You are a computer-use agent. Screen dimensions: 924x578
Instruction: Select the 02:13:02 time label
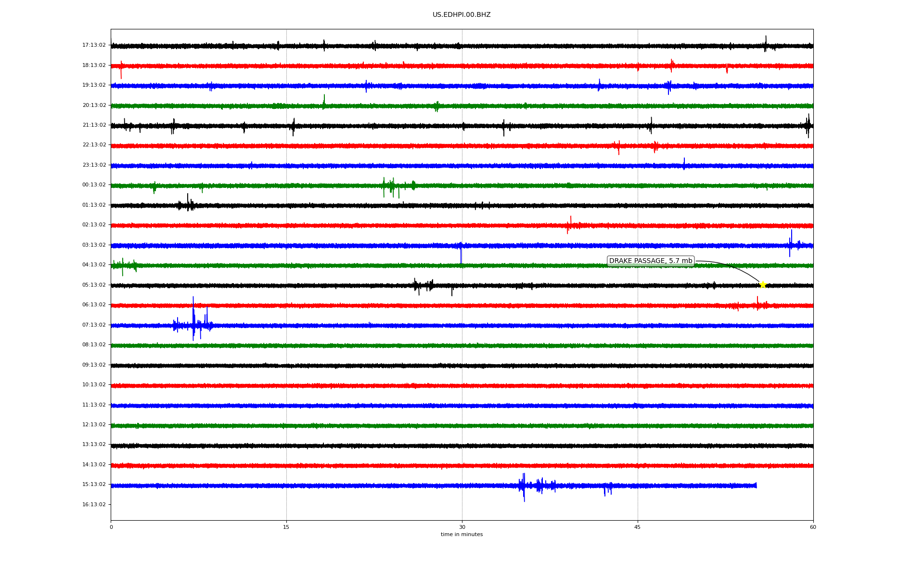[94, 225]
